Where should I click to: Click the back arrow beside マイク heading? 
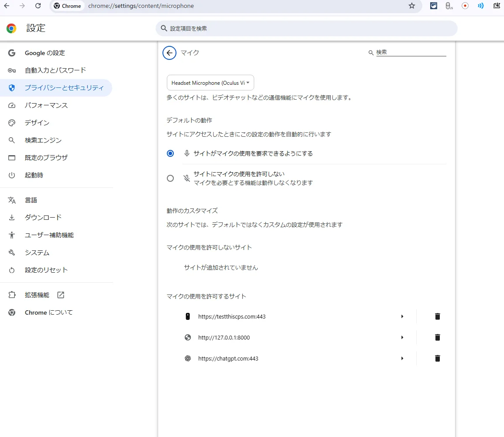(x=169, y=52)
